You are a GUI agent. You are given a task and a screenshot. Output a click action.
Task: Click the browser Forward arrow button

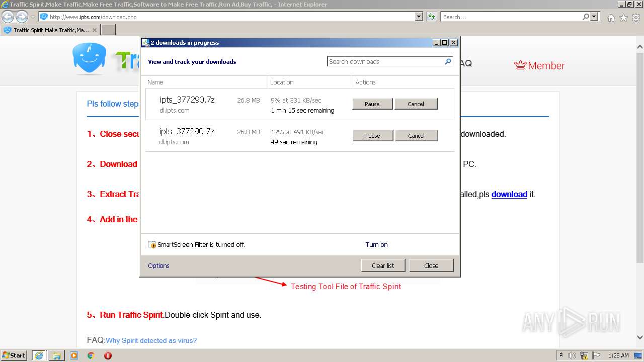click(22, 17)
